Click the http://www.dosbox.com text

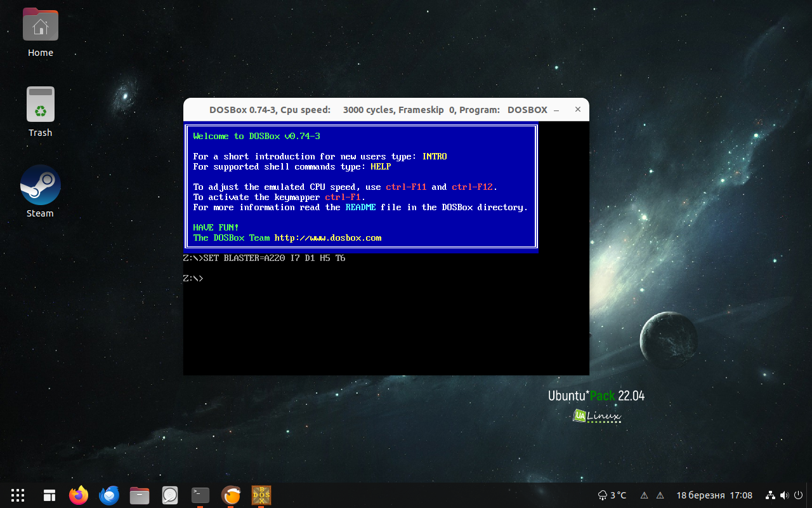328,237
